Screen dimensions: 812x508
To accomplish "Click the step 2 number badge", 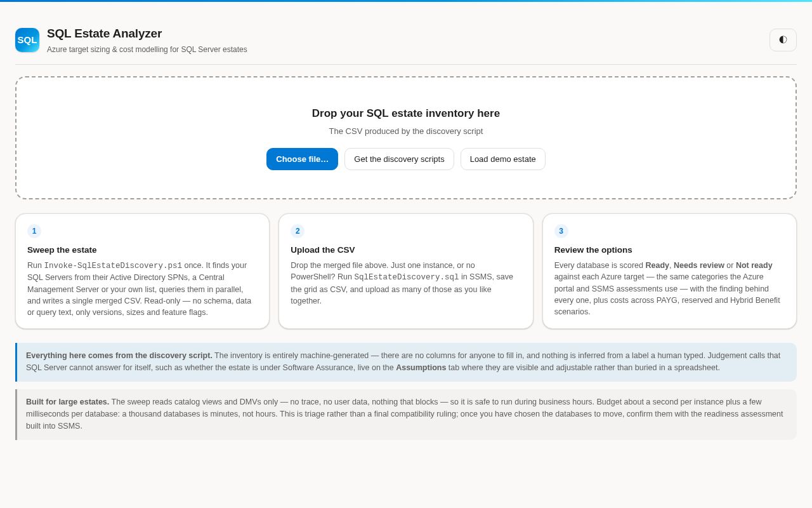I will coord(298,231).
